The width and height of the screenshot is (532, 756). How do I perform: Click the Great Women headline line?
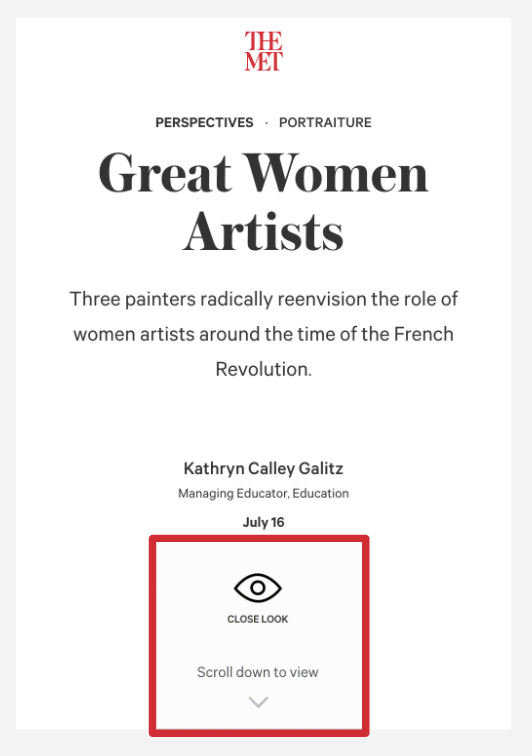[263, 173]
